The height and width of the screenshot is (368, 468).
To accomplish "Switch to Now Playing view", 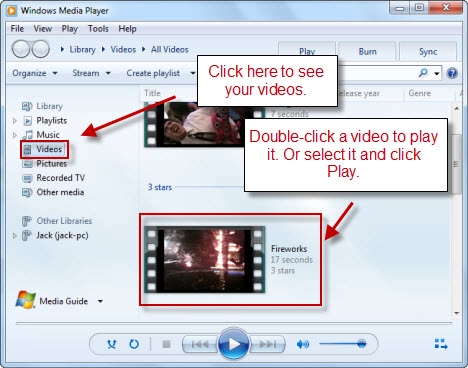I will [x=441, y=344].
